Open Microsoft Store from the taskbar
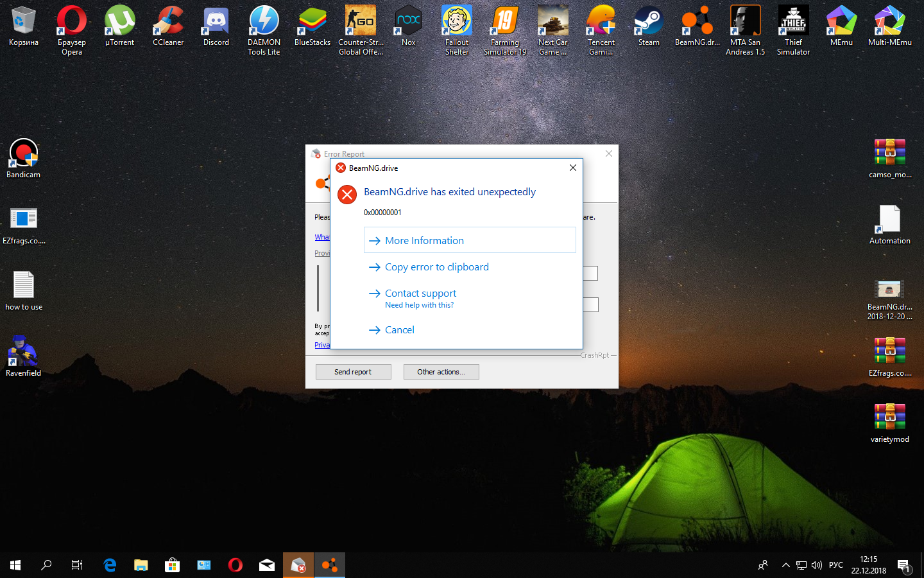This screenshot has height=578, width=924. [x=173, y=565]
